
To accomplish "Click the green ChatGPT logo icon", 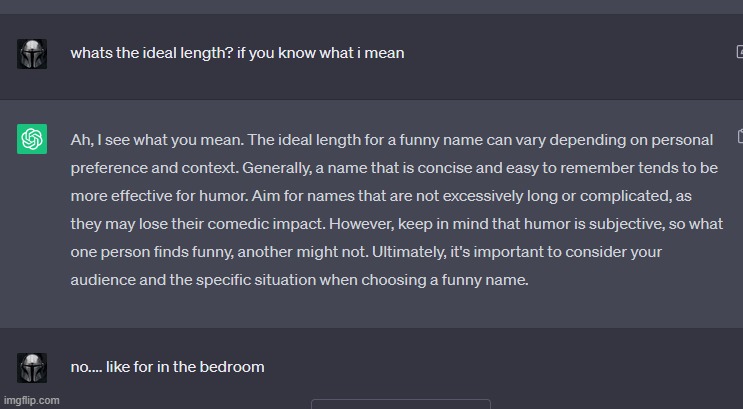I will click(x=32, y=139).
